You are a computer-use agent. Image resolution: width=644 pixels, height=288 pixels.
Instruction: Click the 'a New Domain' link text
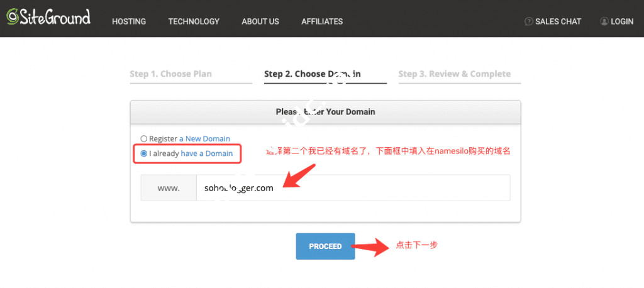(204, 139)
